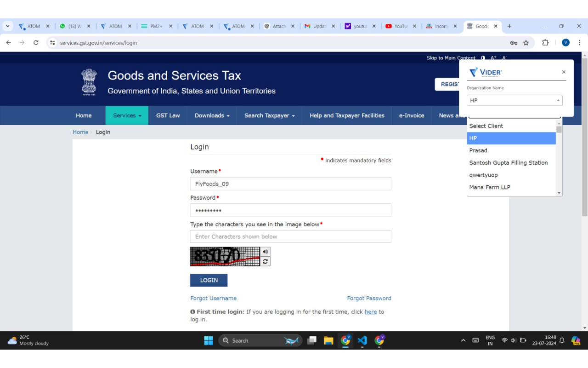The height and width of the screenshot is (368, 588).
Task: Open Task View on taskbar
Action: (312, 340)
